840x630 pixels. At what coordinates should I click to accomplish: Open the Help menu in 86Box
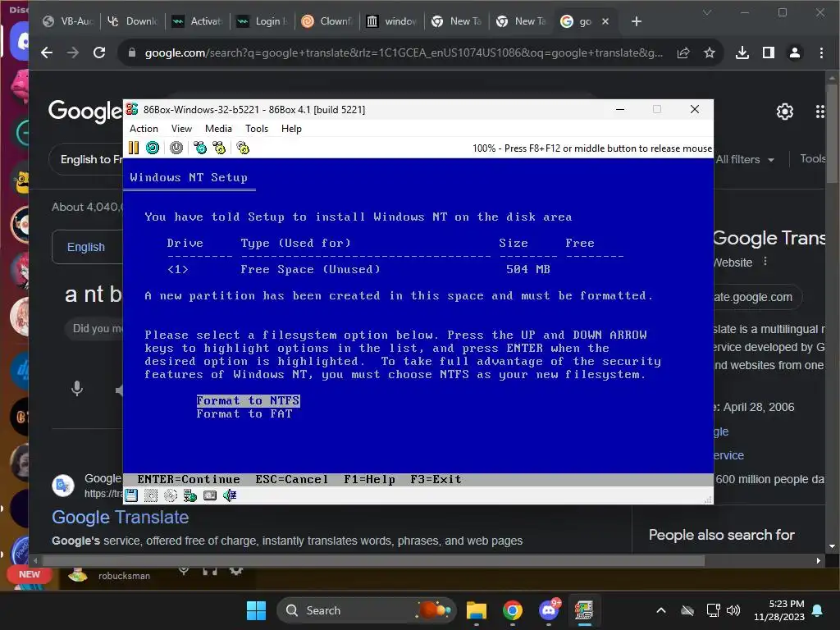coord(291,129)
